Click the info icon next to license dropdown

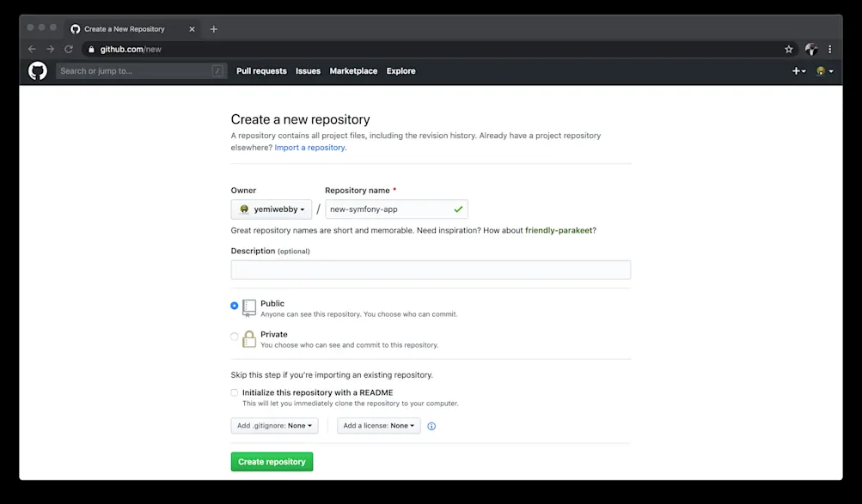pyautogui.click(x=431, y=426)
